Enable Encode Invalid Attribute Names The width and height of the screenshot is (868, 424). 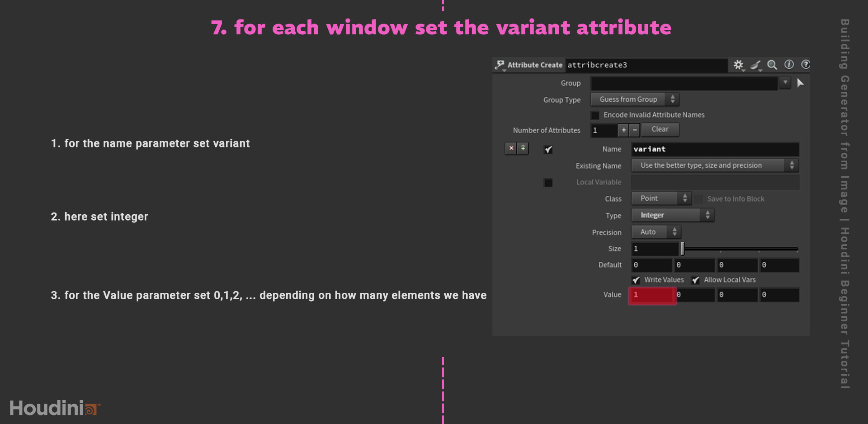point(595,115)
